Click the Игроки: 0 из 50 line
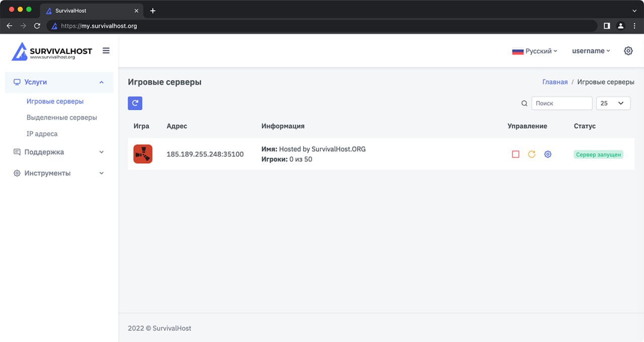 [x=287, y=159]
